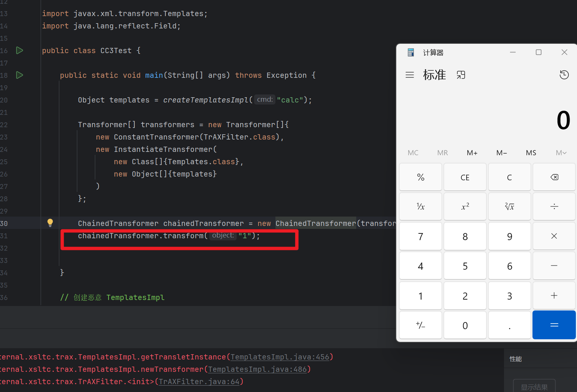Open the calculator hamburger navigation menu
Screen dimensions: 577x392
point(410,75)
